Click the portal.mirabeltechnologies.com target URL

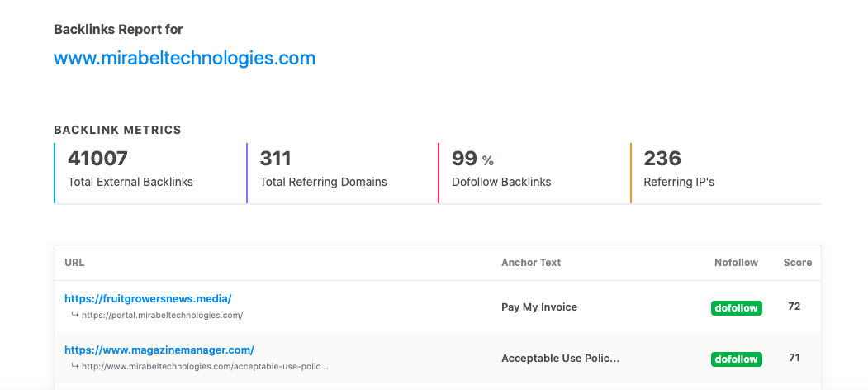pos(162,315)
